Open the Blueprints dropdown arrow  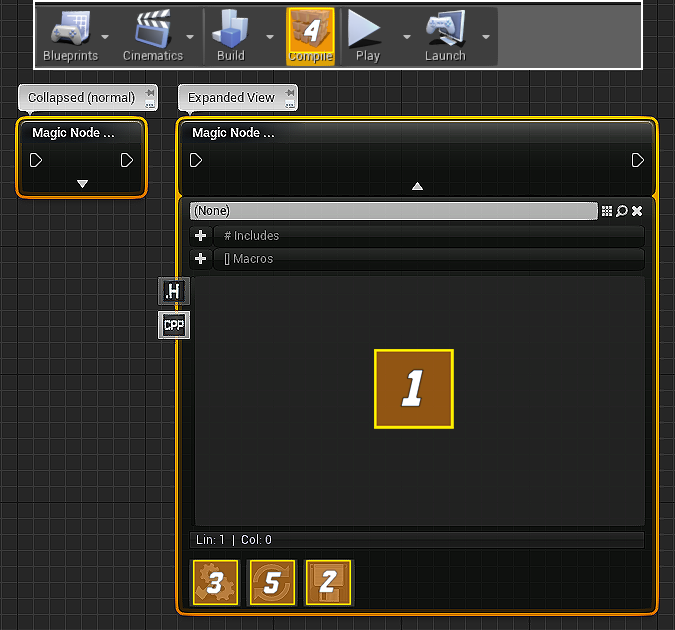pyautogui.click(x=105, y=36)
